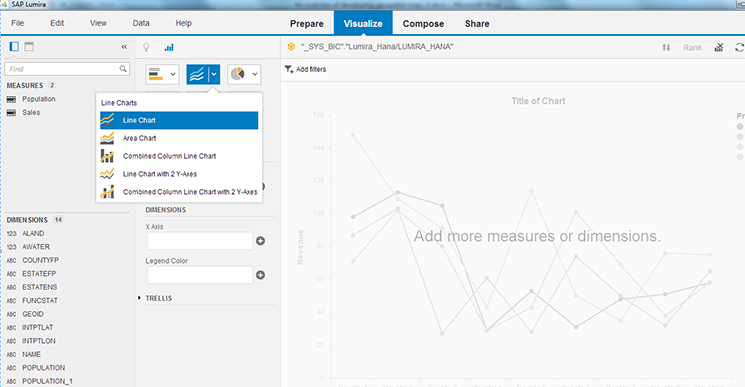Open the Data menu

pos(141,23)
